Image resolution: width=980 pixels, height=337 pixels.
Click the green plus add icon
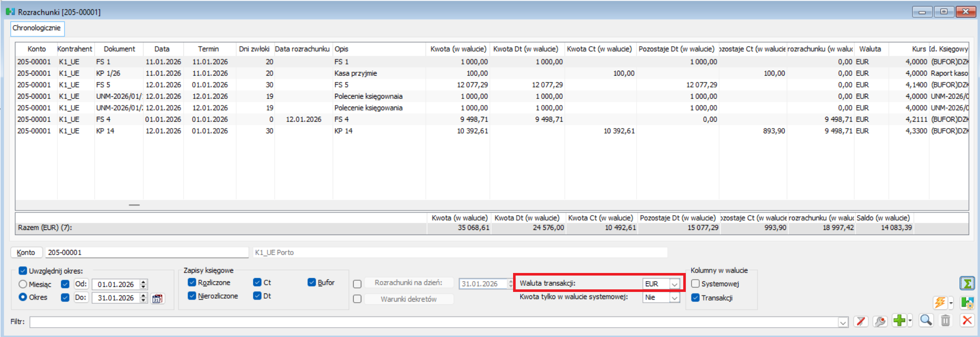(899, 321)
